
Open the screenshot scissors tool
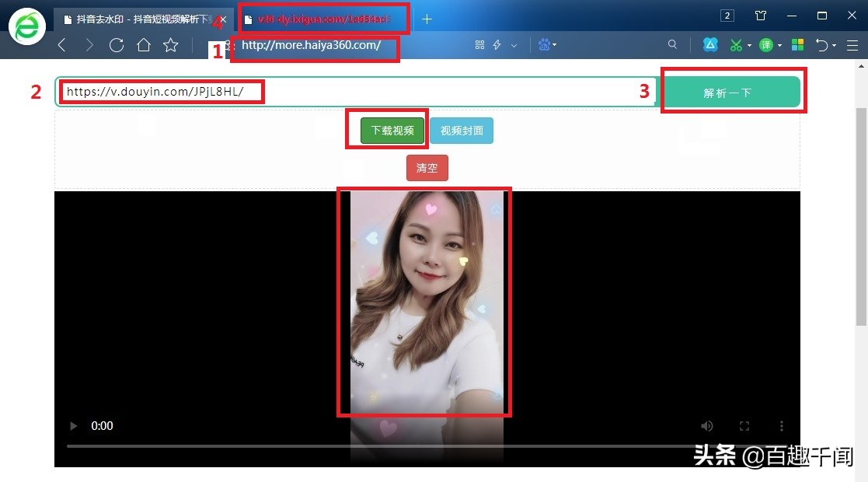737,44
